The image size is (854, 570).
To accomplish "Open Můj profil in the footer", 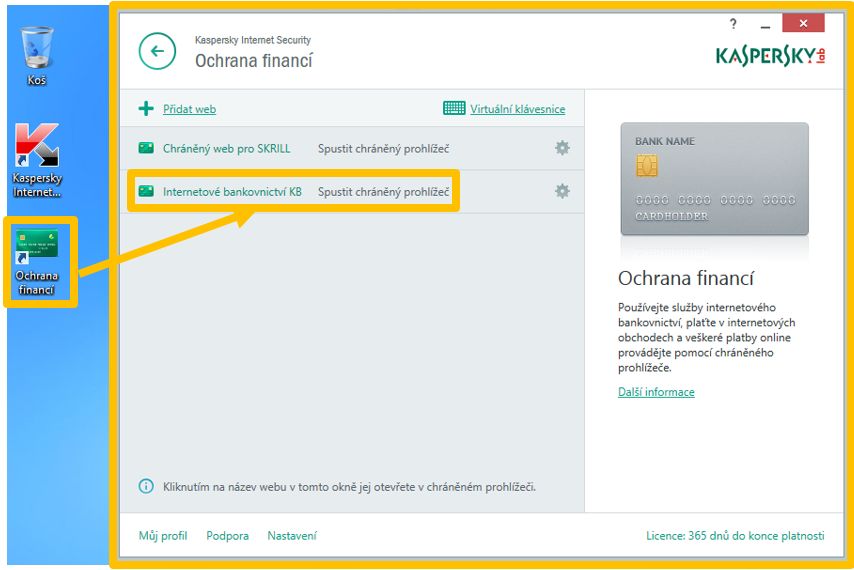I will point(163,536).
